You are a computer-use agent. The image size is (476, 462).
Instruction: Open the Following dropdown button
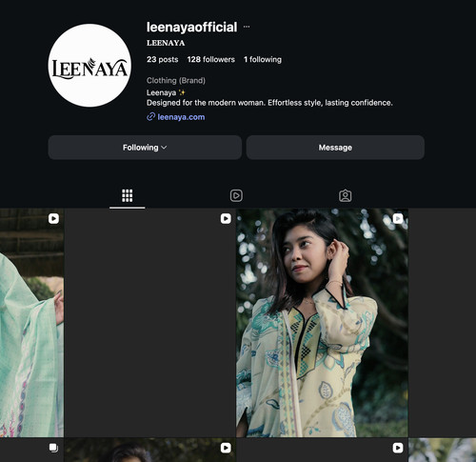(145, 148)
